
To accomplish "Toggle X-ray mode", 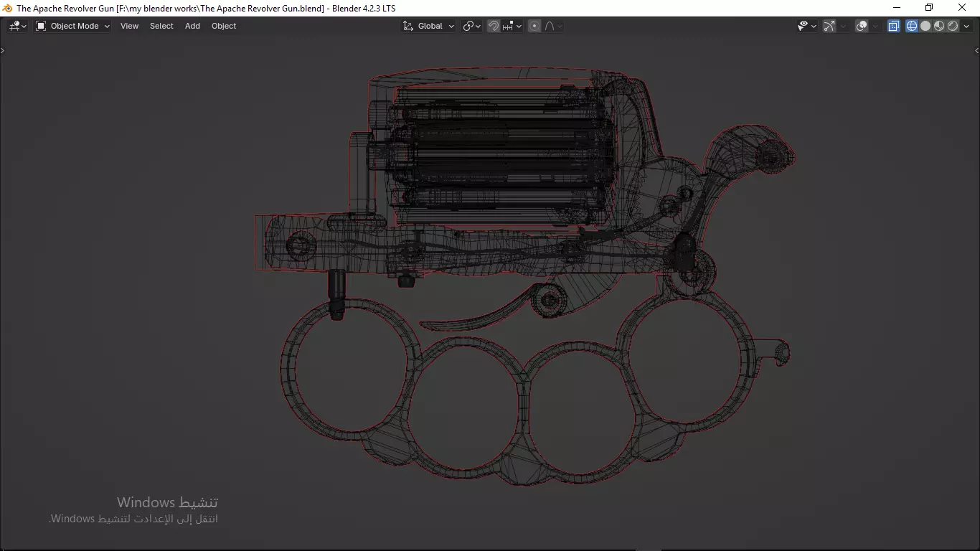I will coord(894,26).
